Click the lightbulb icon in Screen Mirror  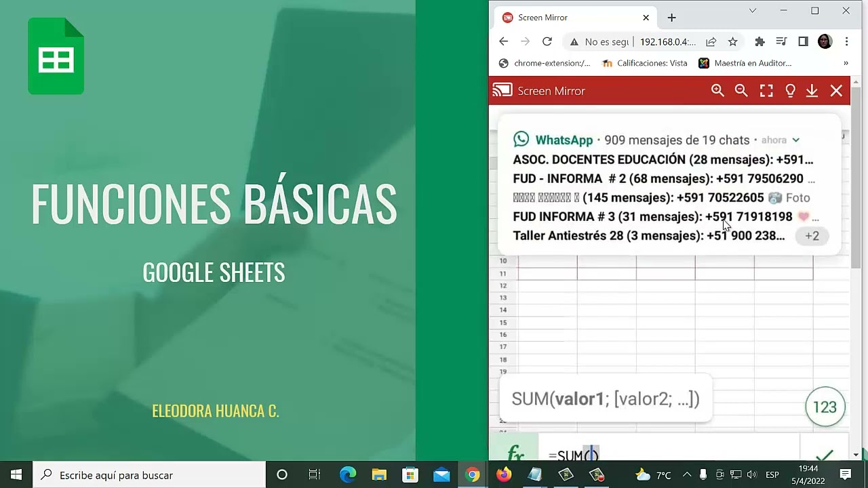point(790,91)
